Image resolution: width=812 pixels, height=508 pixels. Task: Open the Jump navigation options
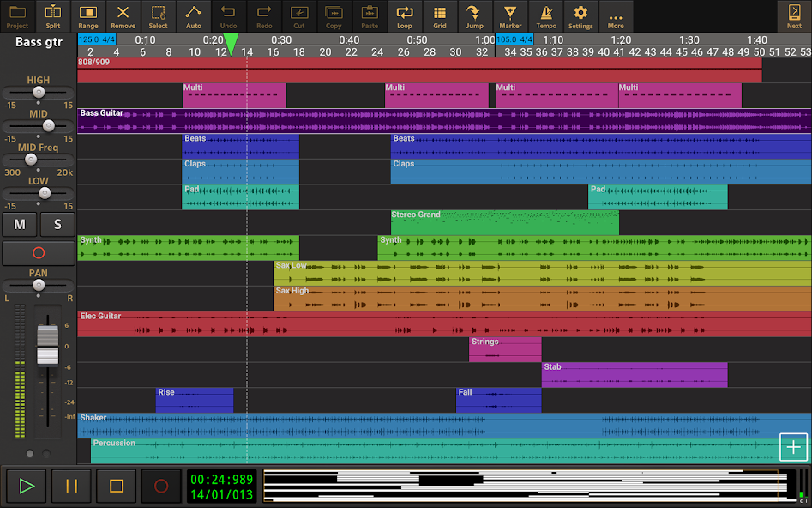coord(474,15)
